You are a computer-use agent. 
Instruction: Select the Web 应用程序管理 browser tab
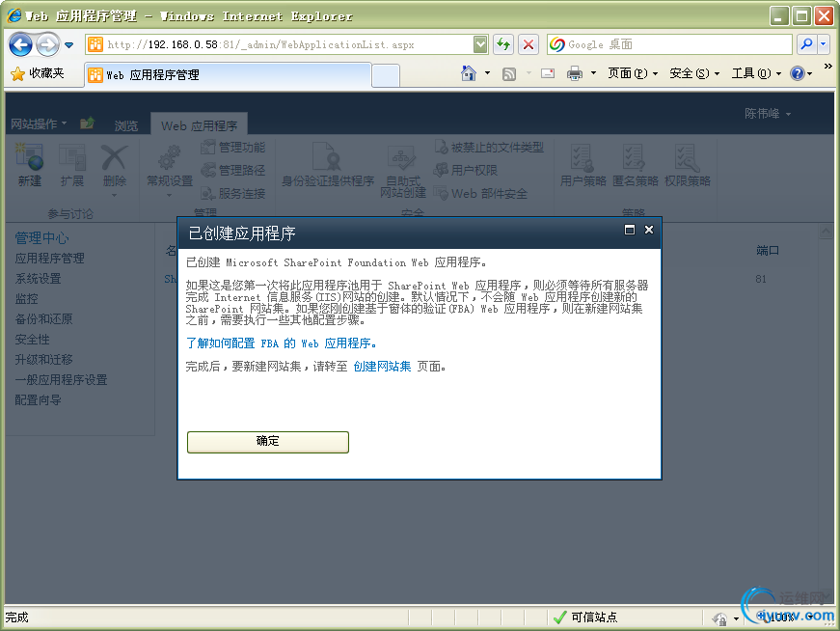(228, 75)
